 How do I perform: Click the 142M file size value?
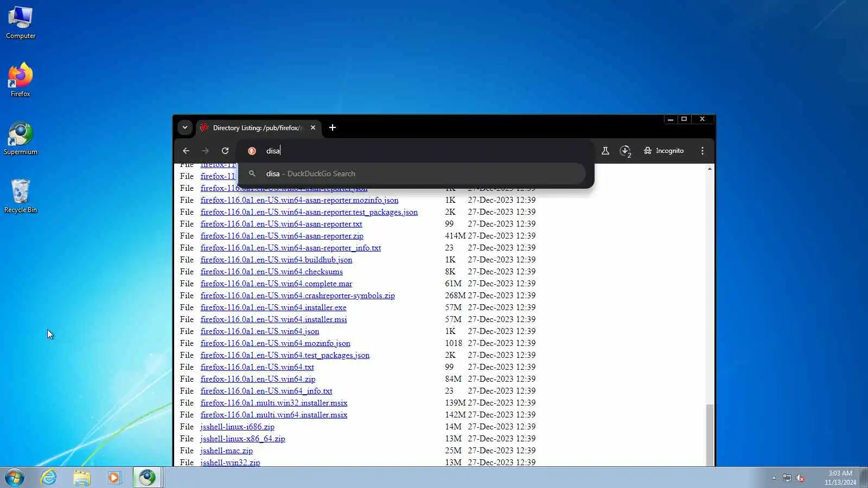(x=455, y=415)
